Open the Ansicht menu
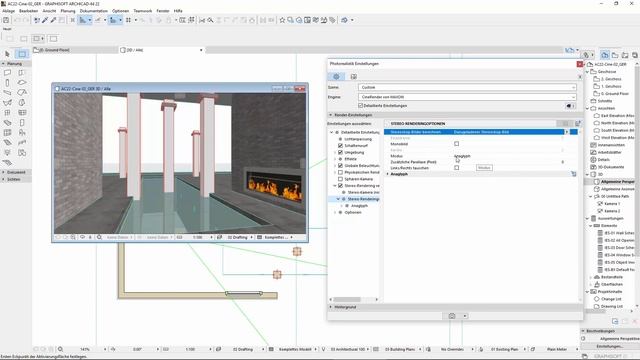 tap(49, 11)
